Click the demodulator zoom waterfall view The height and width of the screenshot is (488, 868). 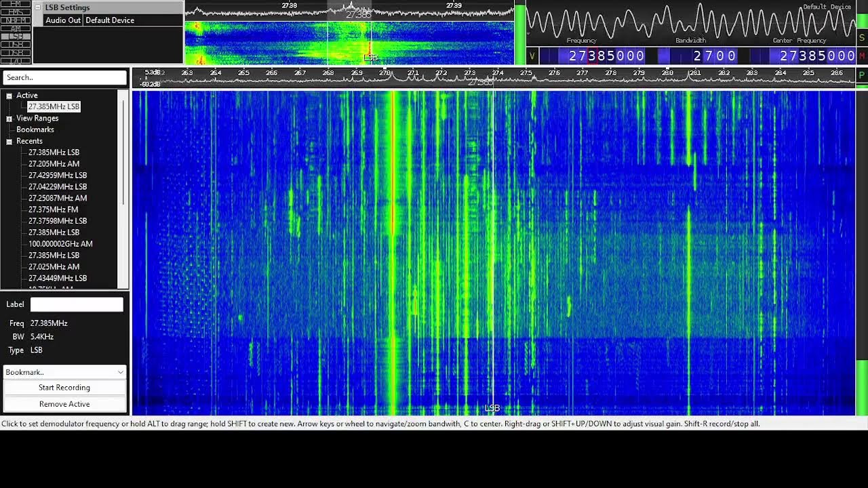point(349,42)
